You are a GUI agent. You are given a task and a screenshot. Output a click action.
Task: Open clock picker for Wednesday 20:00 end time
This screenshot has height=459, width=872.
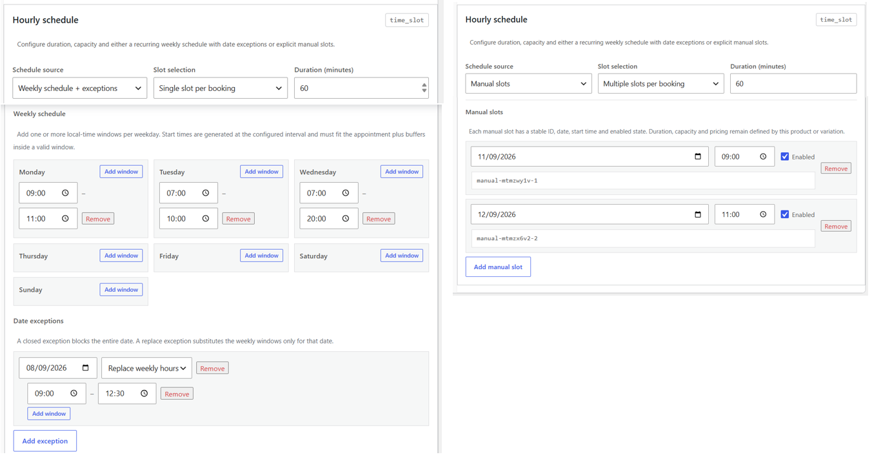345,219
